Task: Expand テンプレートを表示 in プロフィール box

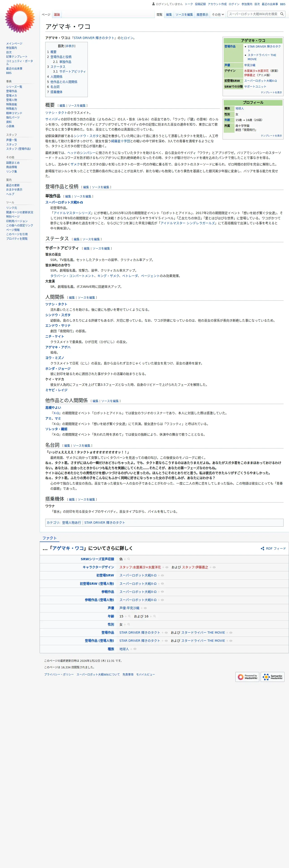Action: 271,136
